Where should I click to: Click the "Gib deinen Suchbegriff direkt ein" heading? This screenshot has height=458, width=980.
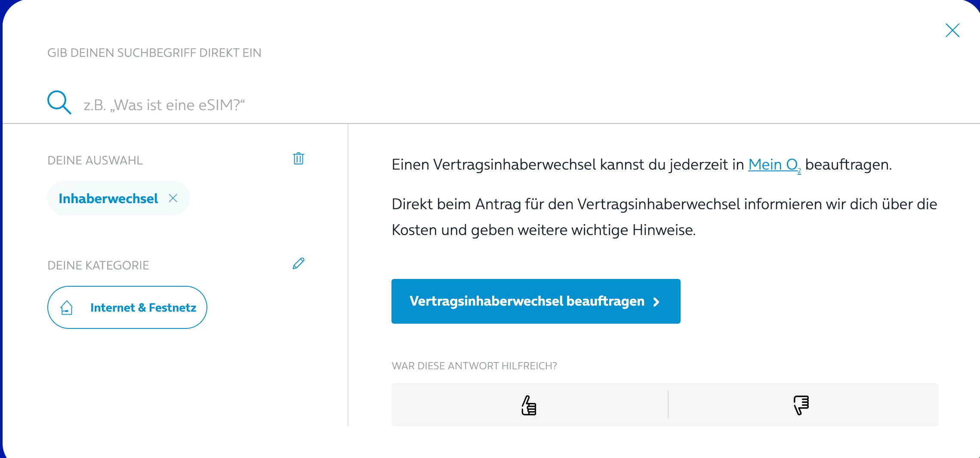tap(154, 53)
